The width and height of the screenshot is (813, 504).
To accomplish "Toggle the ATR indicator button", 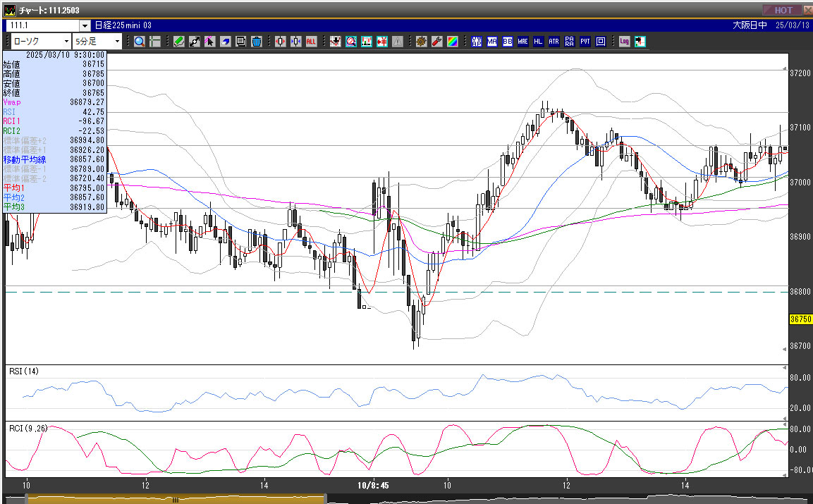I will pyautogui.click(x=554, y=42).
